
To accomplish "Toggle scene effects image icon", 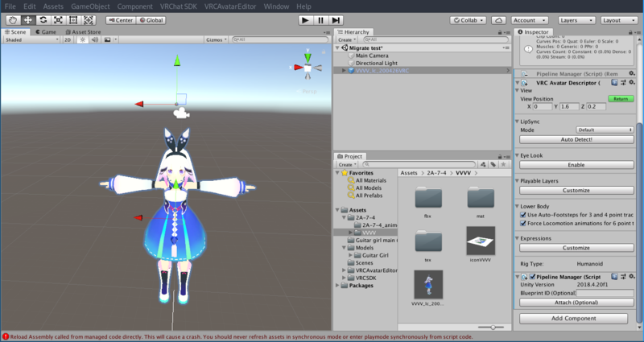I will tap(108, 39).
